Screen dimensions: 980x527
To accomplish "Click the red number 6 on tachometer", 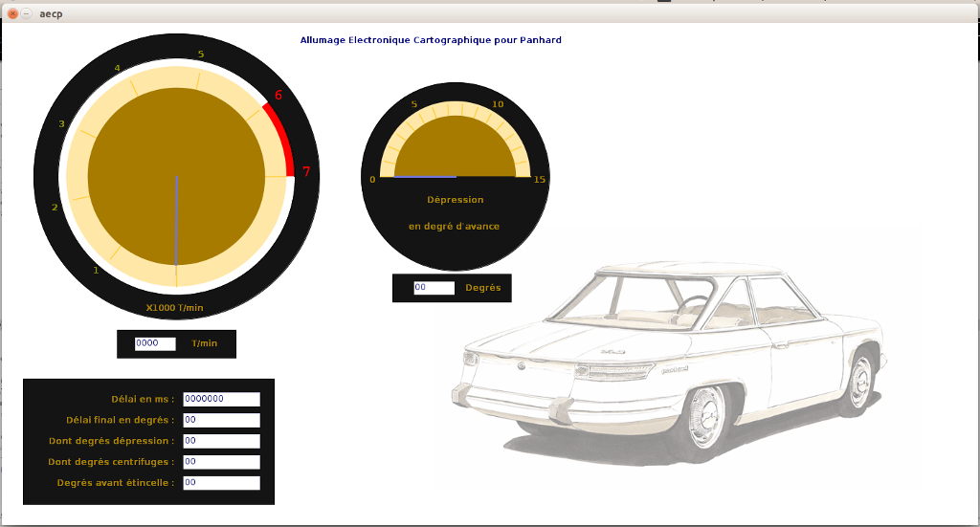I will point(278,95).
